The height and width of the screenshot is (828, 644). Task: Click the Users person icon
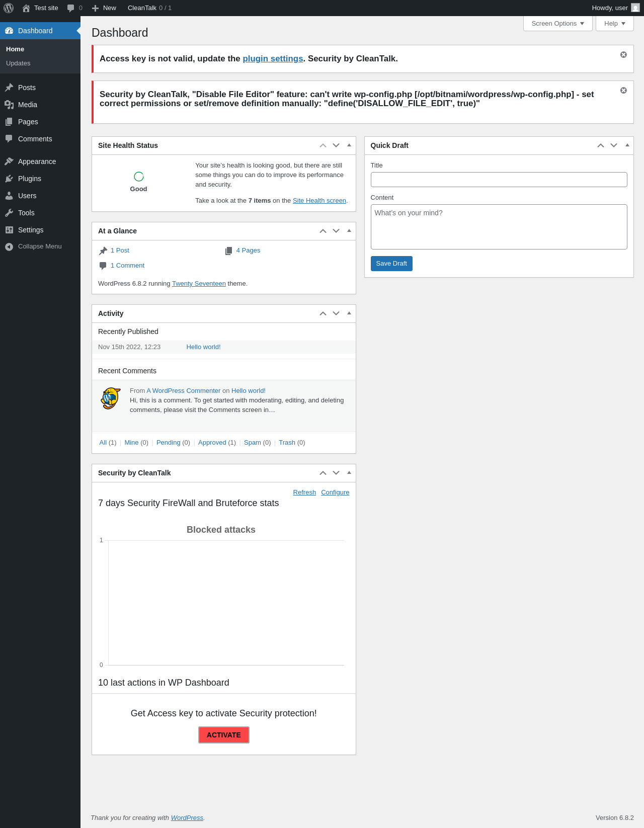[9, 196]
